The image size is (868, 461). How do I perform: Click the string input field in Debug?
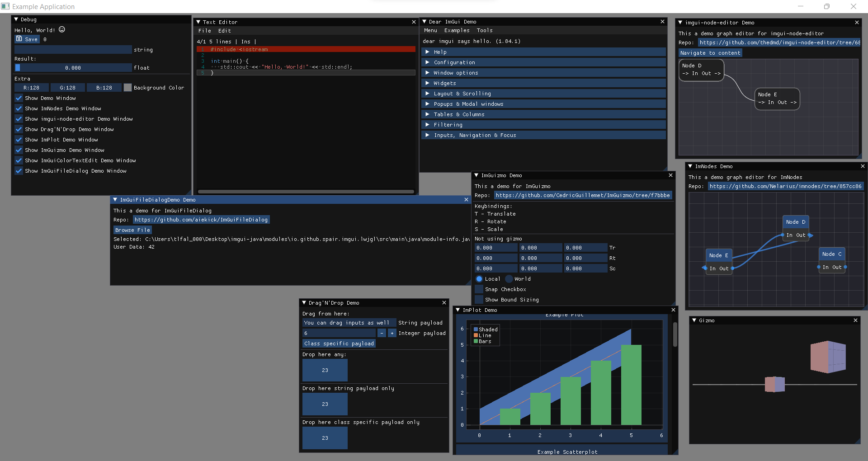73,50
